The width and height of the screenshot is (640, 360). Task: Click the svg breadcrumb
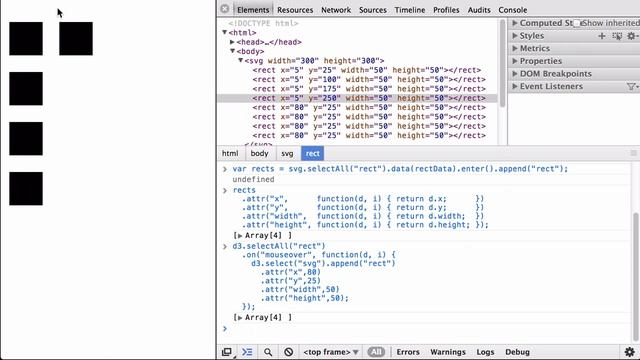coord(287,153)
